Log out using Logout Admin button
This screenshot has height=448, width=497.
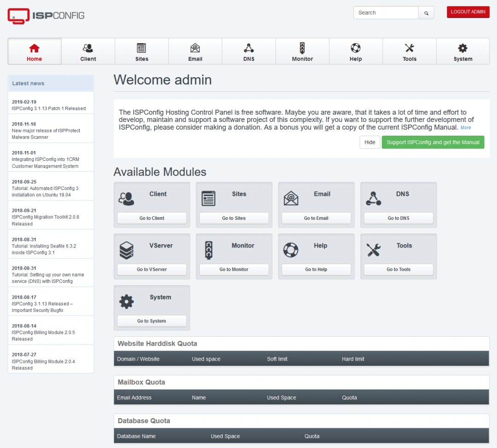click(x=468, y=12)
